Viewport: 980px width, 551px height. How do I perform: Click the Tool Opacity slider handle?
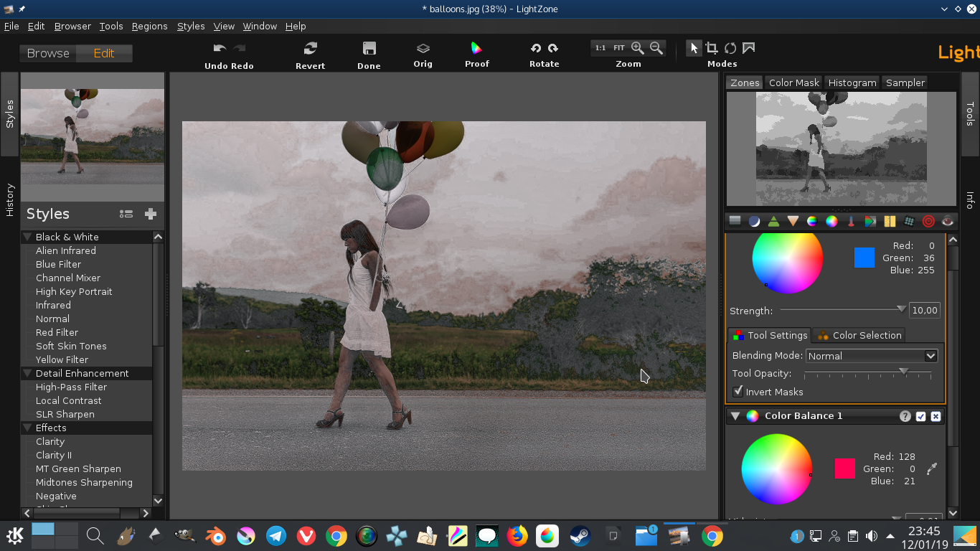pyautogui.click(x=903, y=372)
